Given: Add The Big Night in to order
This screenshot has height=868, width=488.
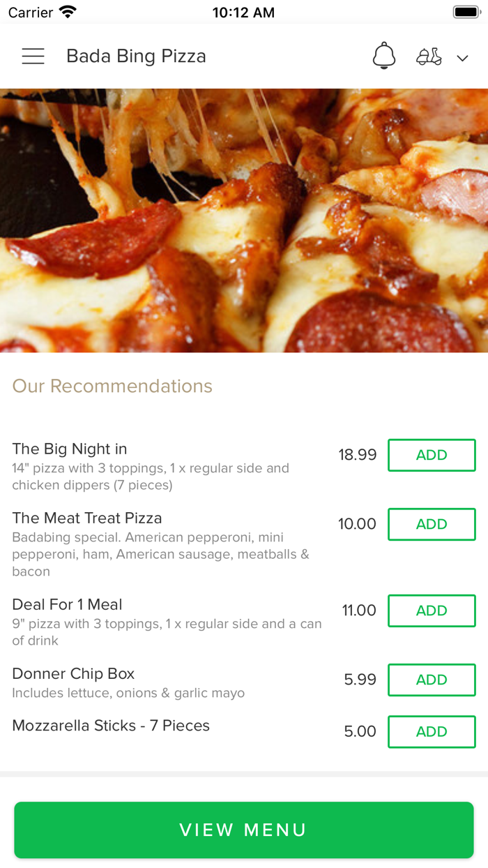Looking at the screenshot, I should (431, 455).
